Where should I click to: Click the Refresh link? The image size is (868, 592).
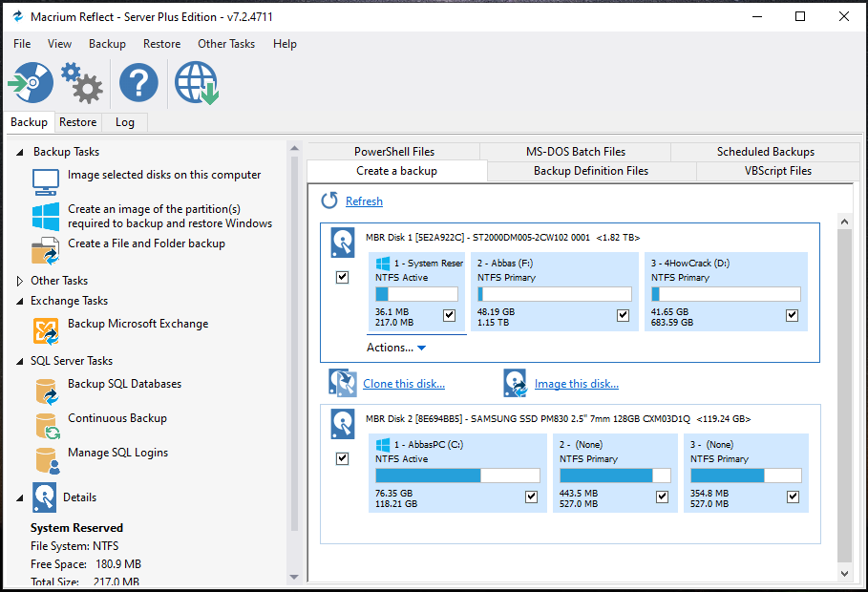pos(364,201)
